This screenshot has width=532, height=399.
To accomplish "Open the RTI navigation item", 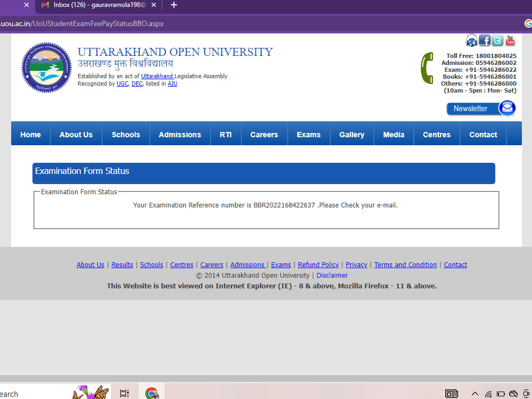I will tap(226, 135).
